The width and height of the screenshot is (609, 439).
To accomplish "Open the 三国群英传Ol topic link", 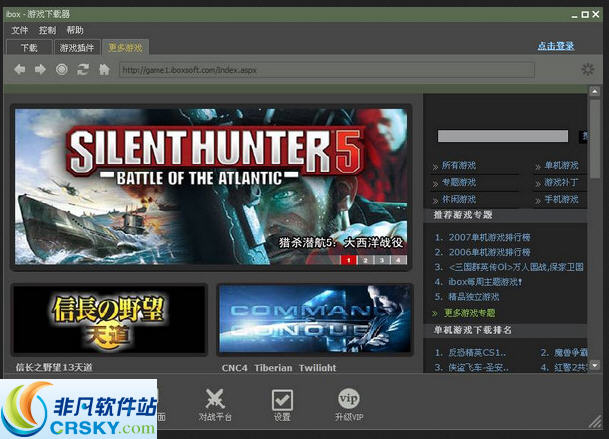I will tap(516, 267).
